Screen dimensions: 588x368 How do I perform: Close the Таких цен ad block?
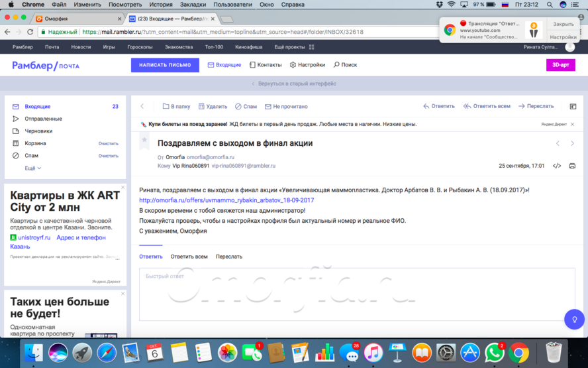click(122, 293)
